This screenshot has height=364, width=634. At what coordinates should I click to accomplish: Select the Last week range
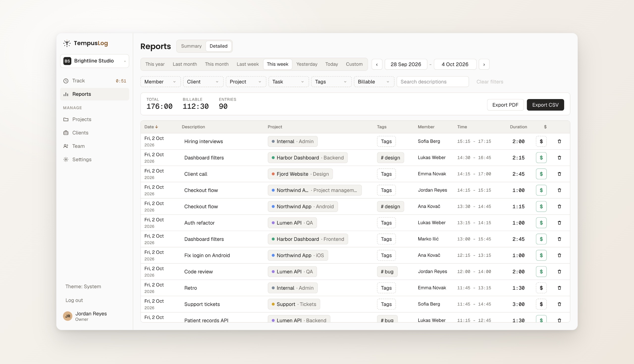tap(247, 64)
